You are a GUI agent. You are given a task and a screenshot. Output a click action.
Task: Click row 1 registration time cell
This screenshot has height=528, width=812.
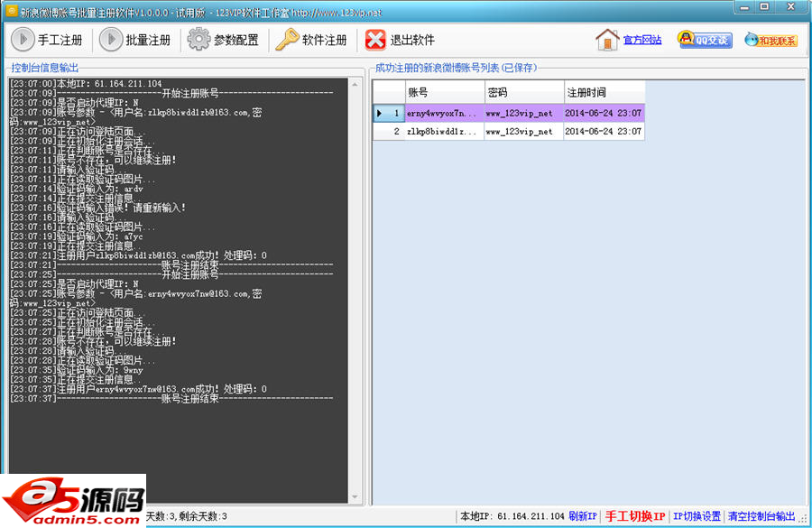(604, 113)
